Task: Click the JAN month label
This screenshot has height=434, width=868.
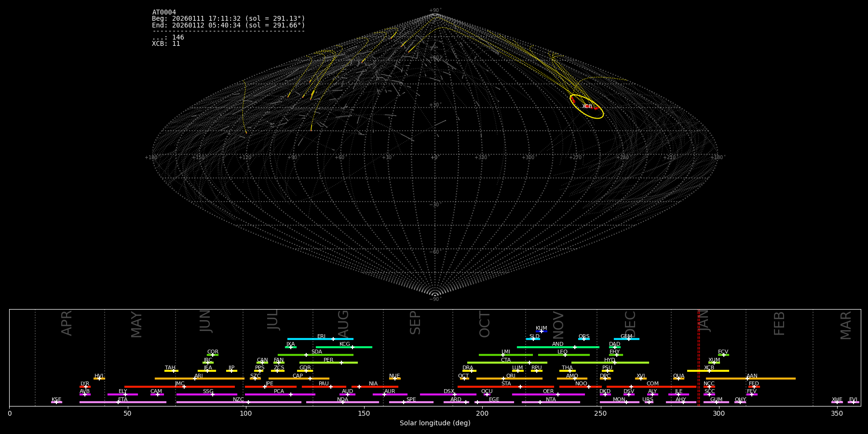Action: [705, 321]
